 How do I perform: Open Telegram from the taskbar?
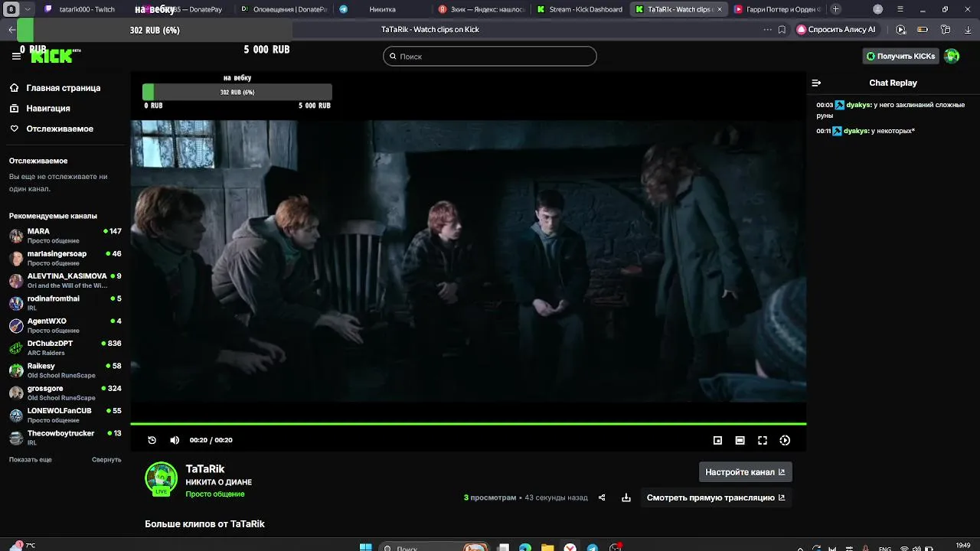click(x=593, y=547)
